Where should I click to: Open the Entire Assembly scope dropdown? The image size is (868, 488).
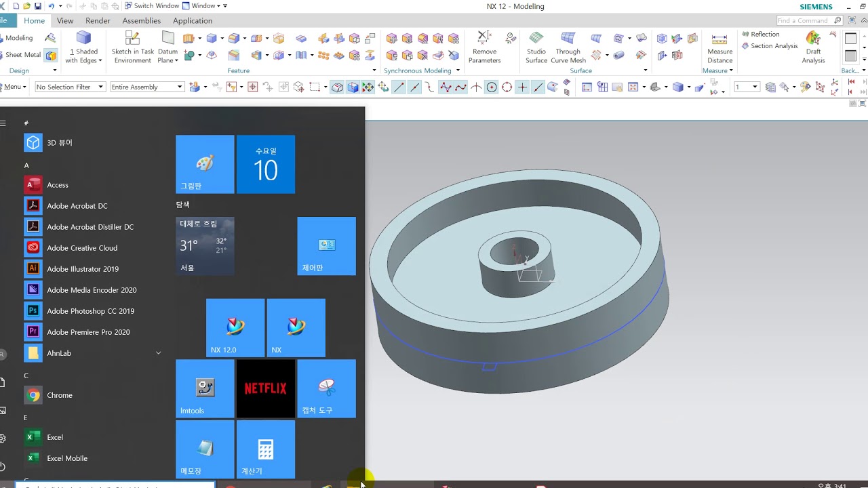146,87
